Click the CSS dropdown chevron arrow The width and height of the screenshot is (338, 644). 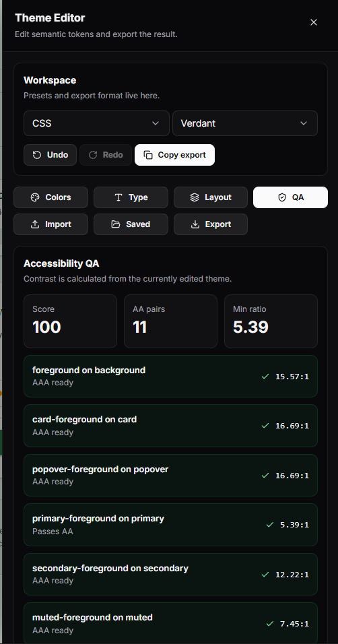[156, 123]
